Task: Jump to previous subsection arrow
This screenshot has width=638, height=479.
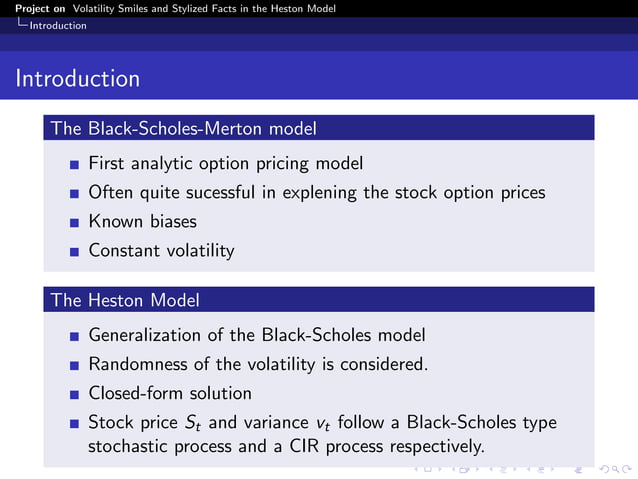Action: pos(491,469)
